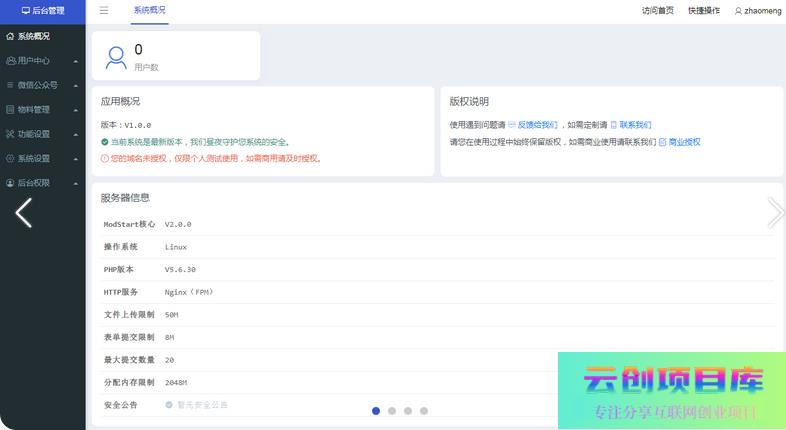786x430 pixels.
Task: Click the users icon beside 用户中心
Action: (11, 61)
